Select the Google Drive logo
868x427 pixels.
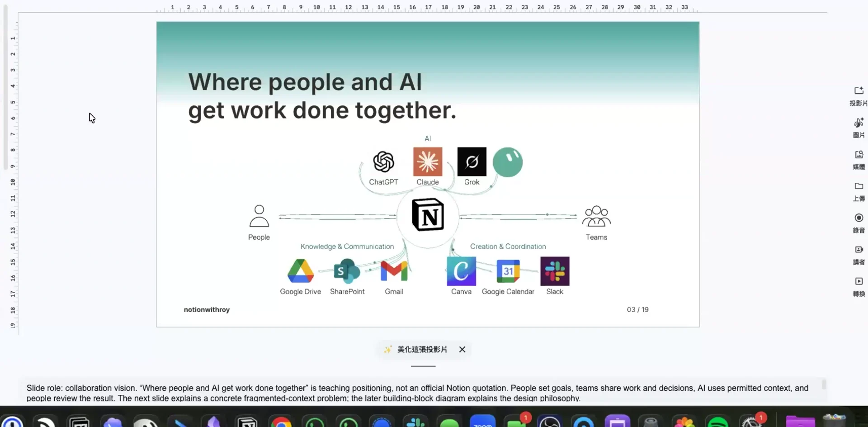(x=301, y=271)
